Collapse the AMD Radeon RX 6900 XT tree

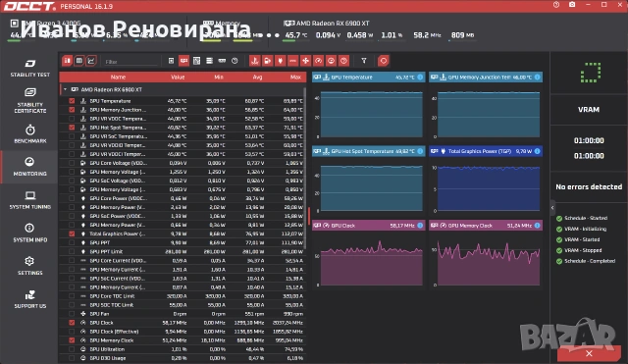(66, 89)
